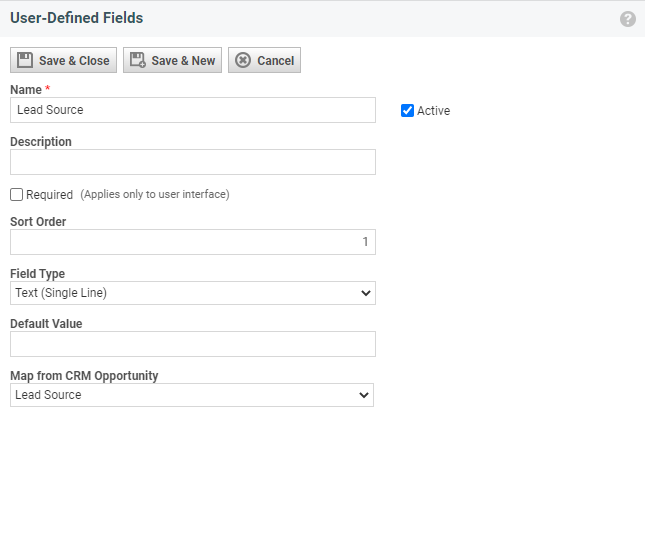Focus the Name field containing Lead Source

point(192,110)
